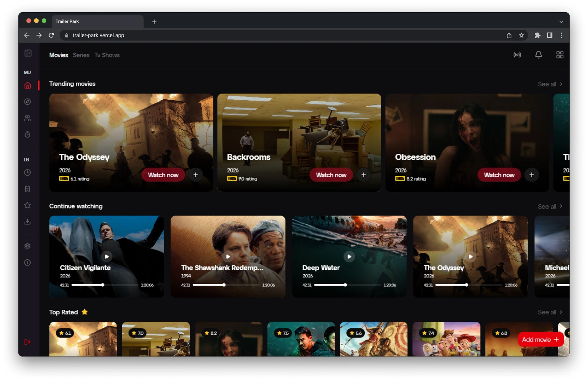Watch now for The Odyssey

click(x=163, y=175)
